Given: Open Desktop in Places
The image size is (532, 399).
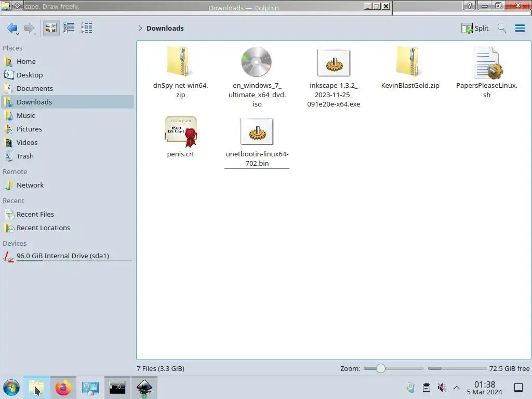Looking at the screenshot, I should point(68,75).
